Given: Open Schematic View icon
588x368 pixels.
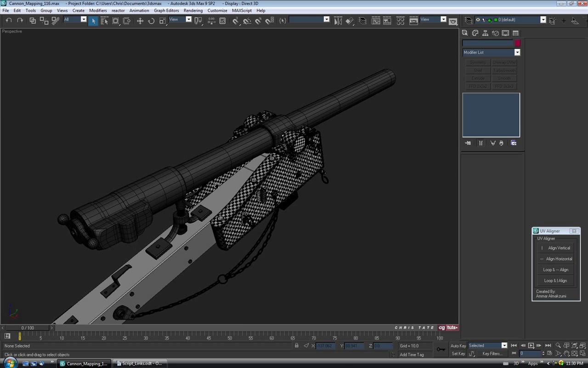Looking at the screenshot, I should pyautogui.click(x=387, y=20).
